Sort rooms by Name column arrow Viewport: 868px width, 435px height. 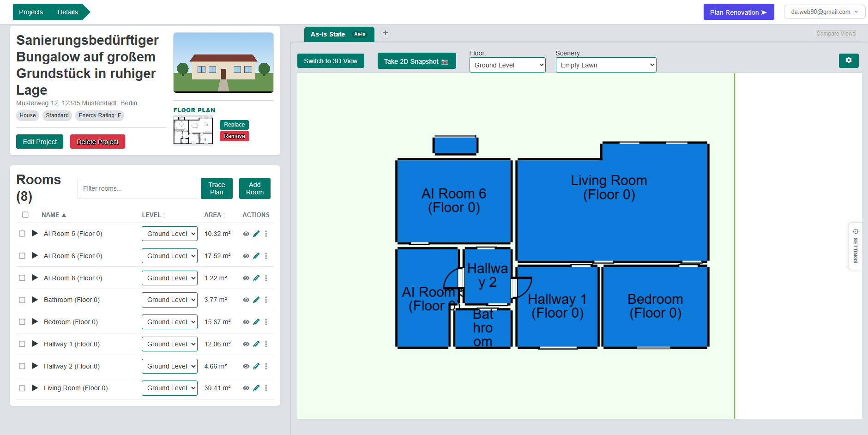pos(64,215)
